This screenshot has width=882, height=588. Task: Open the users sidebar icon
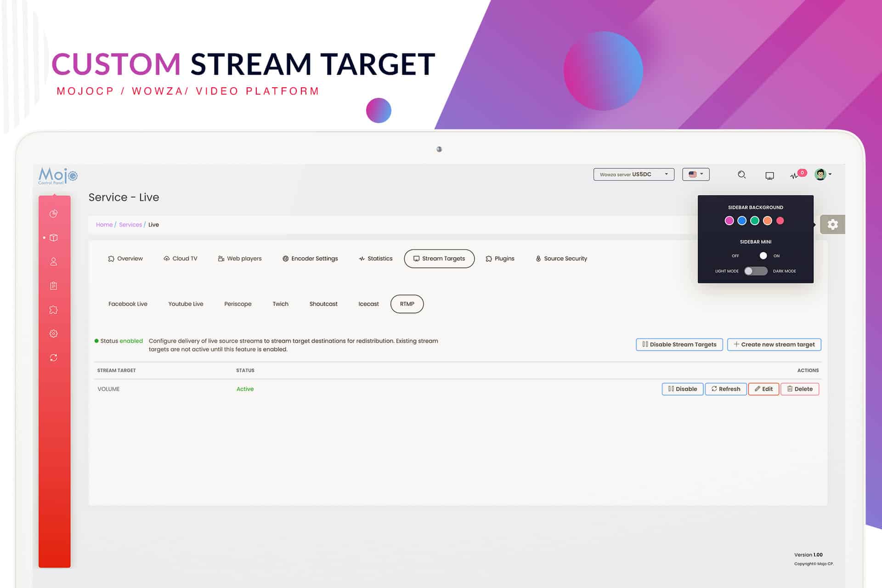click(x=53, y=261)
